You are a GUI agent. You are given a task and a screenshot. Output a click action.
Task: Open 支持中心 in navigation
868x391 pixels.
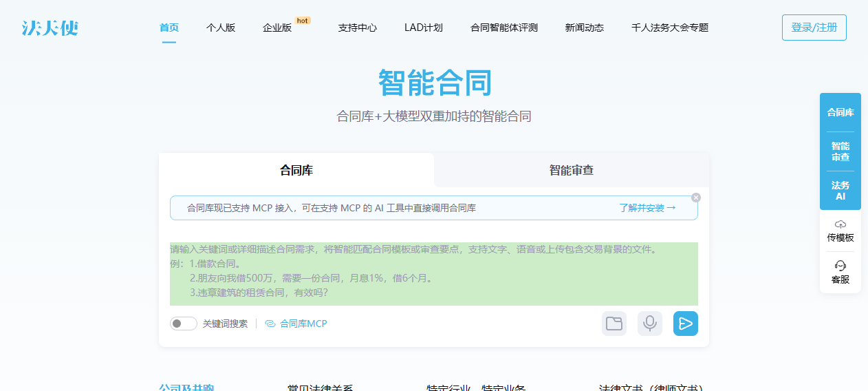click(x=358, y=28)
